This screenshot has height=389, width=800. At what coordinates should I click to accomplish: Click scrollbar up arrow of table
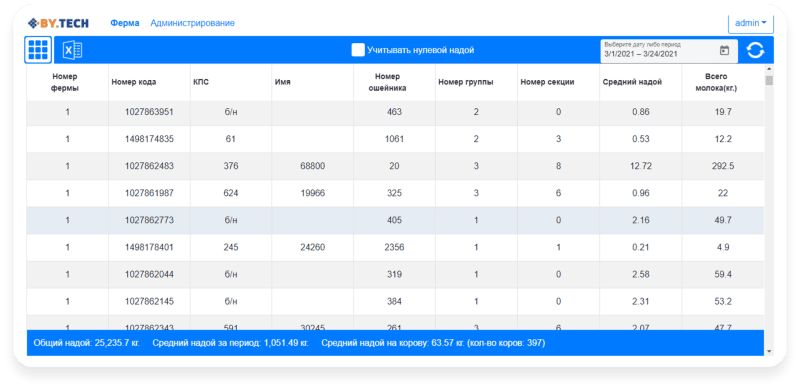pyautogui.click(x=769, y=68)
